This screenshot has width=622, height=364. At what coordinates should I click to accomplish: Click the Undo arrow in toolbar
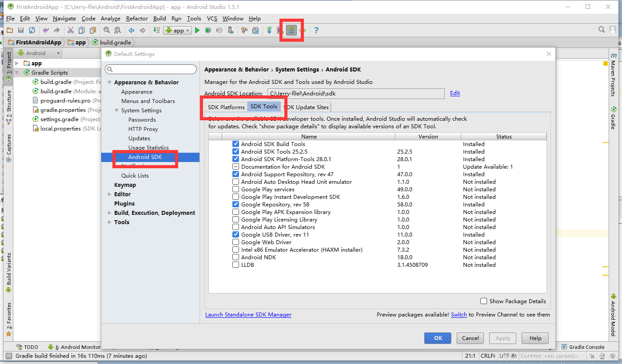(x=45, y=30)
